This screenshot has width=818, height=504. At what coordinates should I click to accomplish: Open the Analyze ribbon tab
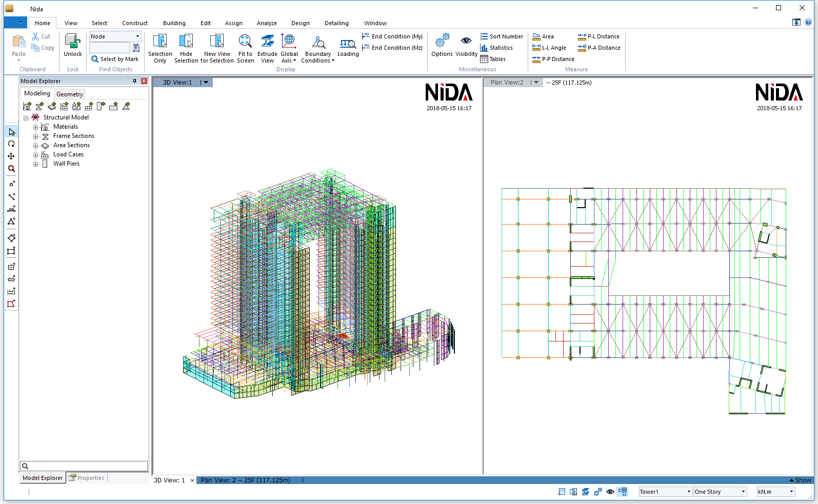(267, 23)
